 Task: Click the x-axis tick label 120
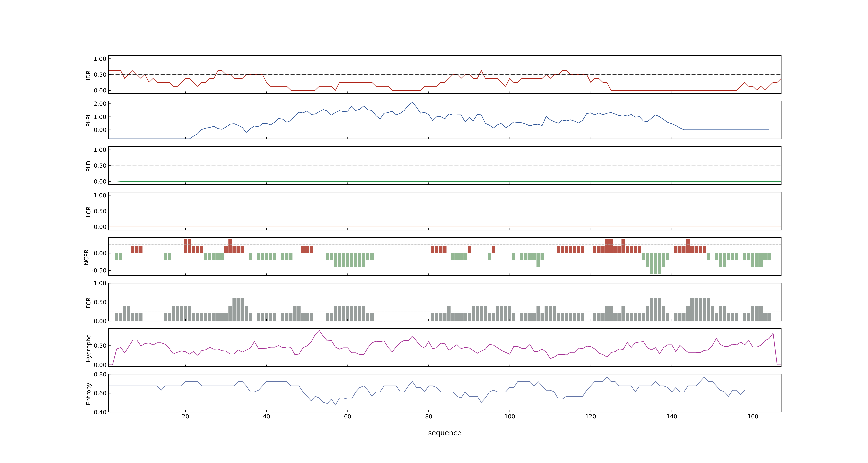(591, 416)
